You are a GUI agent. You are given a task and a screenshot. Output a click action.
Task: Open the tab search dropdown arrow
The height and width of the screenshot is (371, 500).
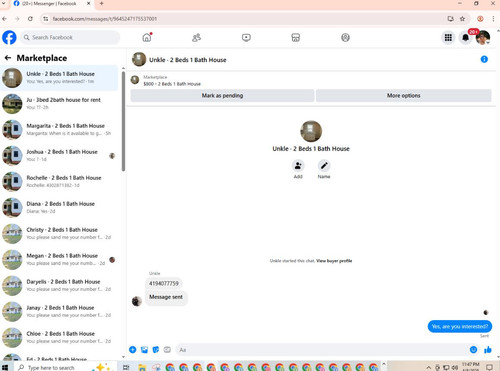pyautogui.click(x=3, y=3)
